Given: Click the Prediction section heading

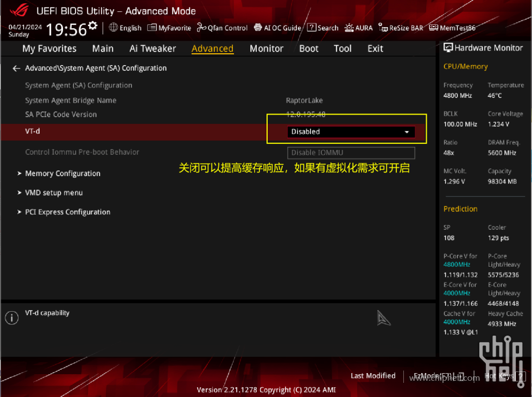Looking at the screenshot, I should click(x=460, y=209).
